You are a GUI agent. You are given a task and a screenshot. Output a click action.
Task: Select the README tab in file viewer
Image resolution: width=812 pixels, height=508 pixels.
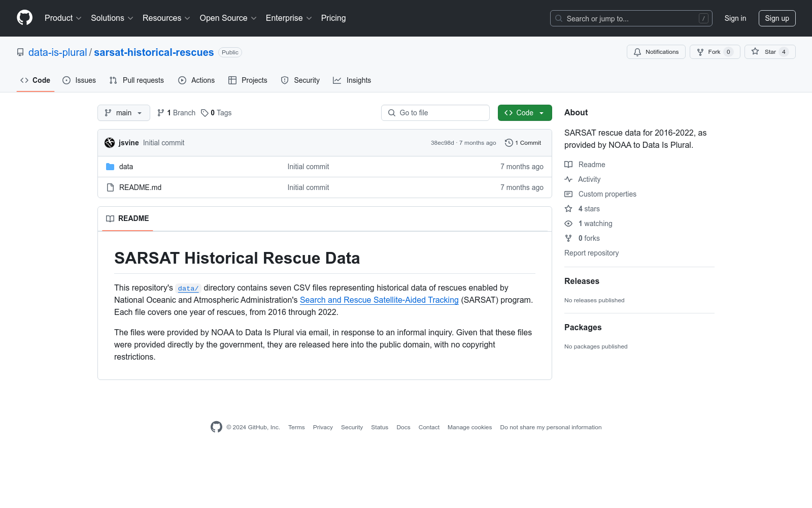pyautogui.click(x=127, y=218)
